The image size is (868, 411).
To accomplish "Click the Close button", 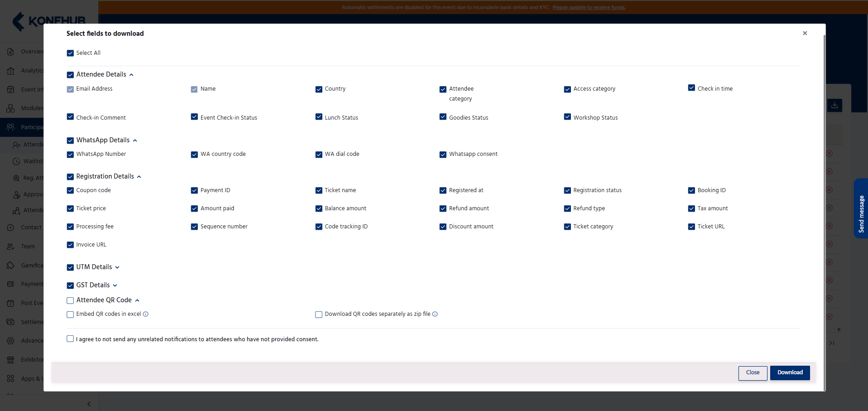I will [x=753, y=373].
